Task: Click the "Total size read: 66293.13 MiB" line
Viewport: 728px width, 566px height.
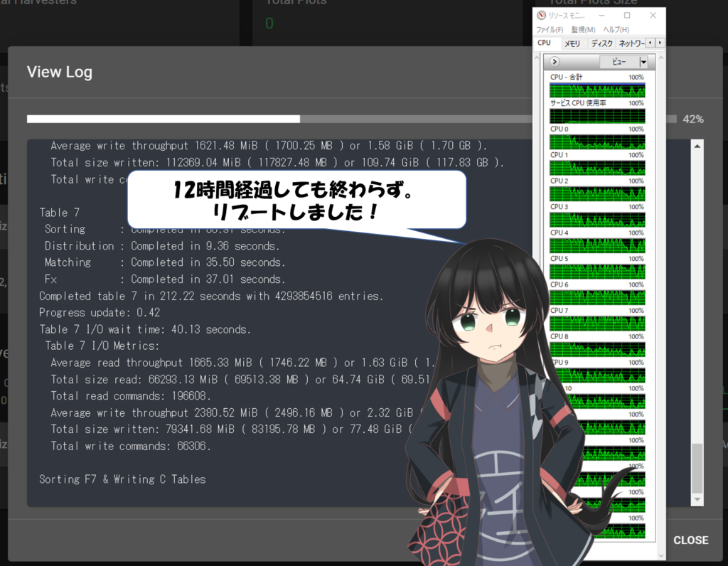Action: (x=240, y=379)
